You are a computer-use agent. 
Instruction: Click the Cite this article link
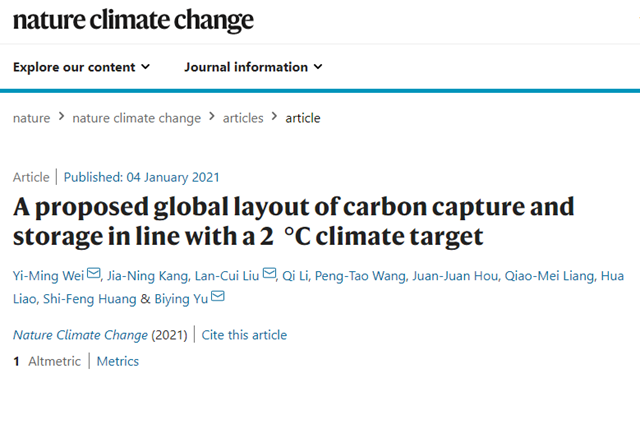[244, 335]
